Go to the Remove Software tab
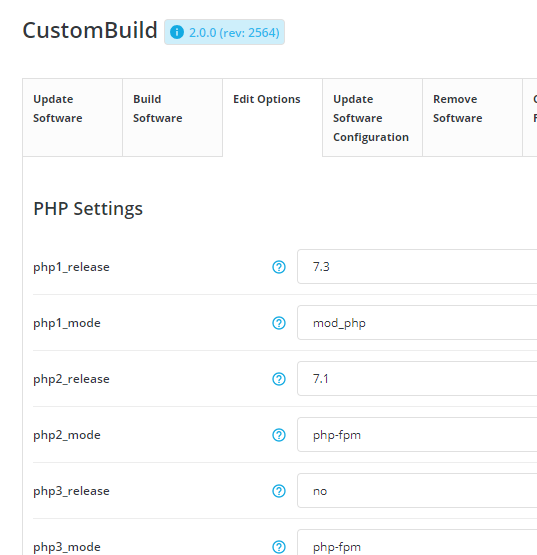Screen dimensions: 537x555 pos(472,118)
